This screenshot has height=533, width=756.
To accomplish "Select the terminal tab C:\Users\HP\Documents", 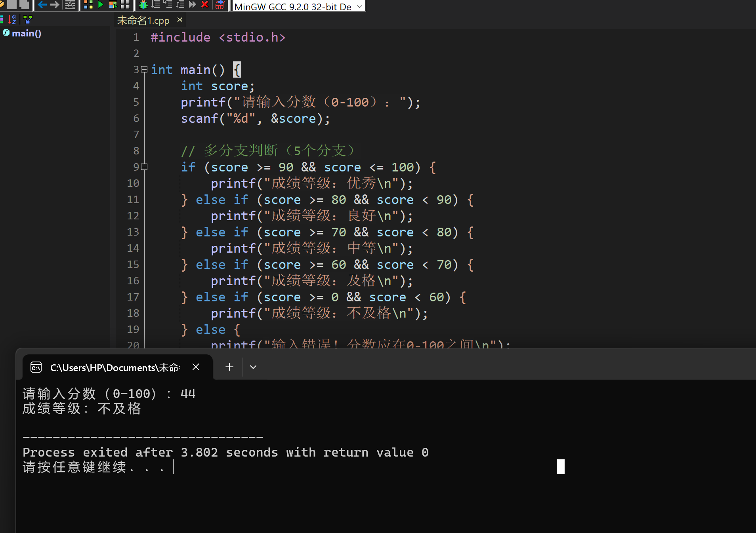I will coord(118,367).
